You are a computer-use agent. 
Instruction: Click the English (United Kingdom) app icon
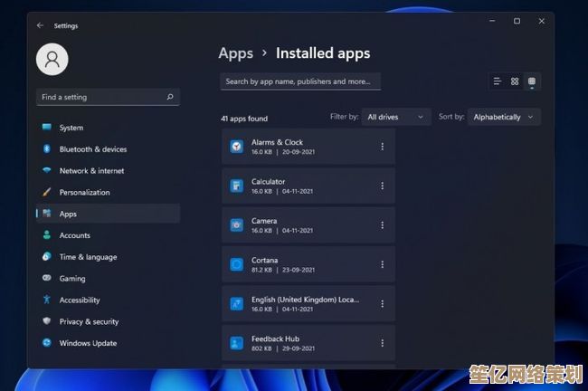pyautogui.click(x=237, y=303)
